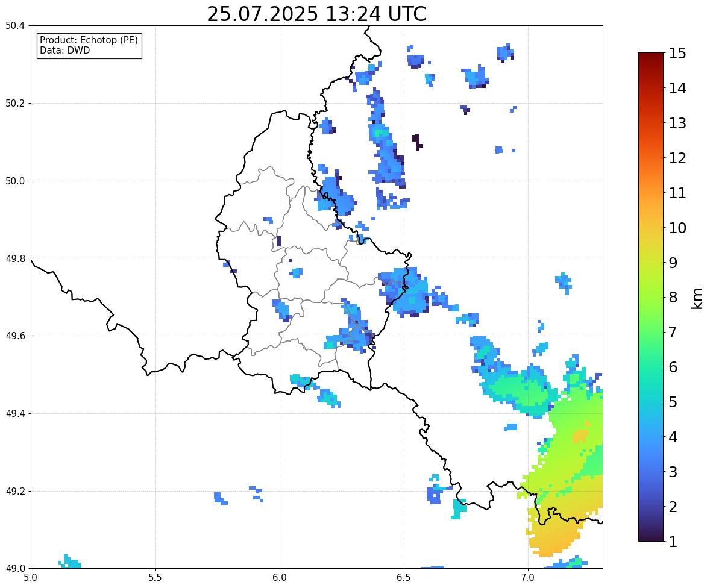The width and height of the screenshot is (710, 588).
Task: Click colorbar tick label 4
Action: pos(673,437)
